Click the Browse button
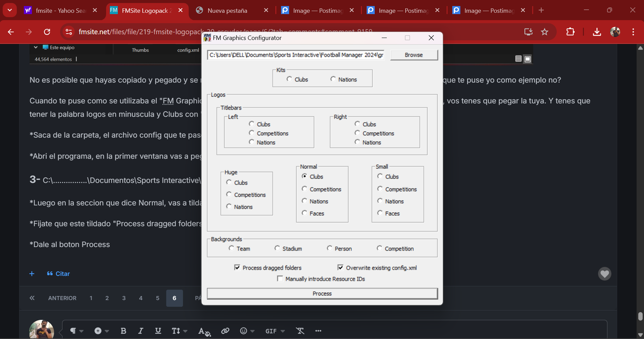The width and height of the screenshot is (644, 339). pyautogui.click(x=414, y=55)
